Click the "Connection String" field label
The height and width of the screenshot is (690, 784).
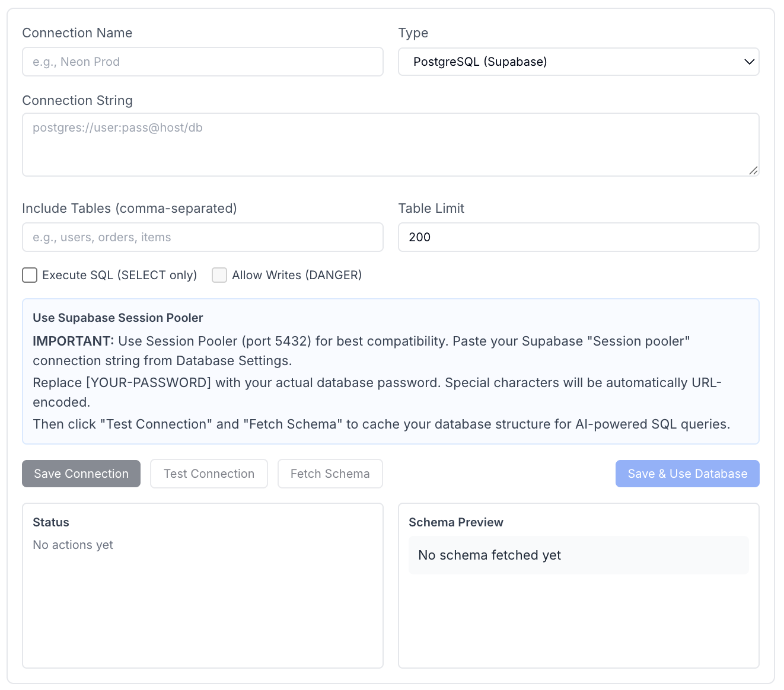pyautogui.click(x=77, y=100)
